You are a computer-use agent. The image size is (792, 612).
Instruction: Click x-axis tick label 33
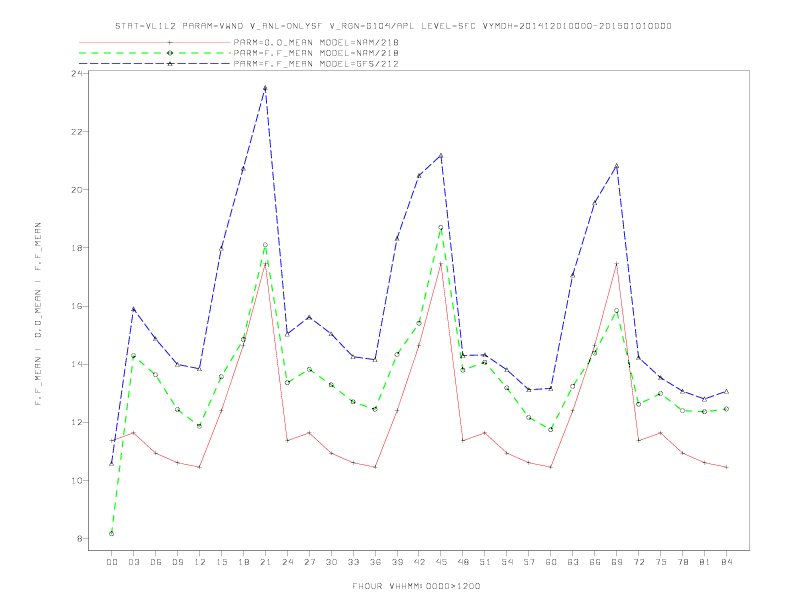coord(353,562)
